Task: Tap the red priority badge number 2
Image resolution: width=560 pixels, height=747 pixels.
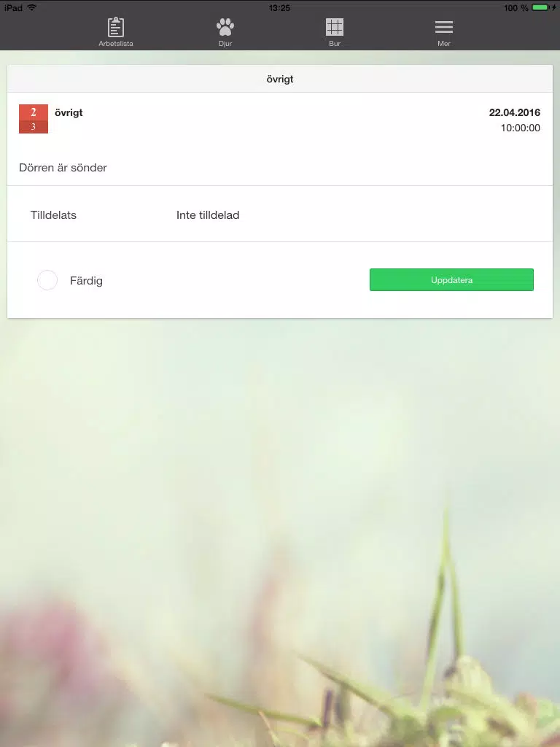Action: [34, 112]
